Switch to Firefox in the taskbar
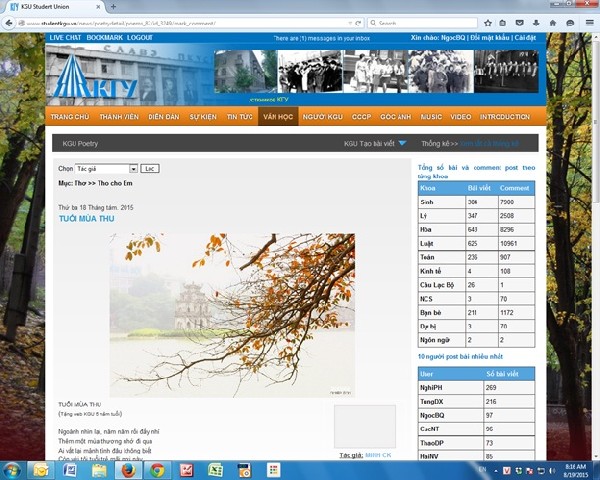Image resolution: width=600 pixels, height=480 pixels. tap(129, 470)
